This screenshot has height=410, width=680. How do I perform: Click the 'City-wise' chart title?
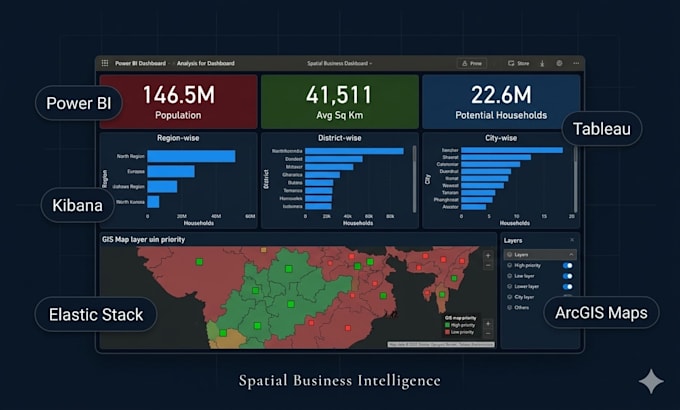[x=501, y=138]
